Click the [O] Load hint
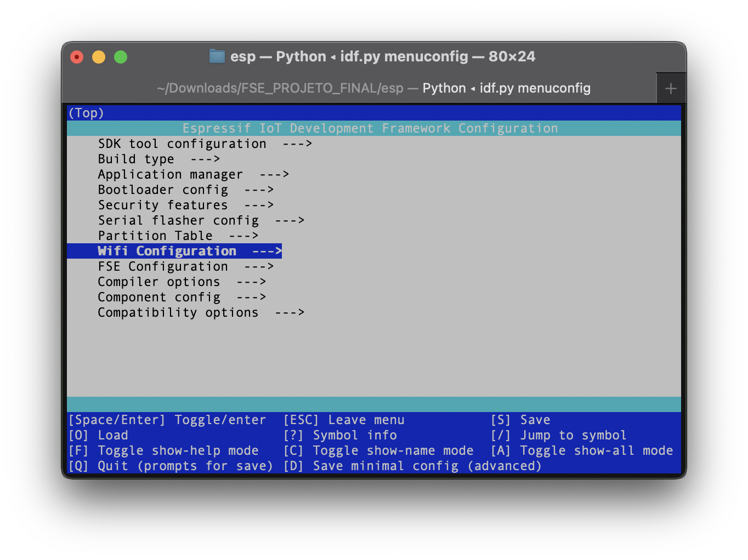 (98, 435)
